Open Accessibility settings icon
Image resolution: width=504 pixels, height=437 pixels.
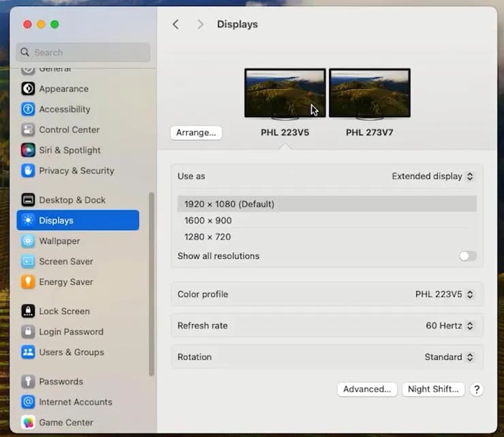28,109
